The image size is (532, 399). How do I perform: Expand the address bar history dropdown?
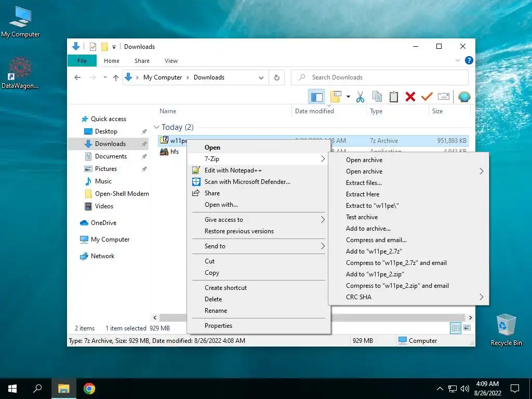[x=261, y=78]
